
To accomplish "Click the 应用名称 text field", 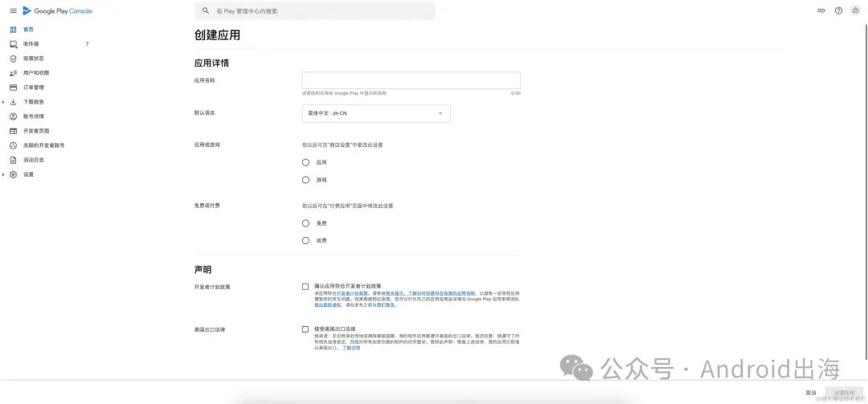I will click(411, 80).
